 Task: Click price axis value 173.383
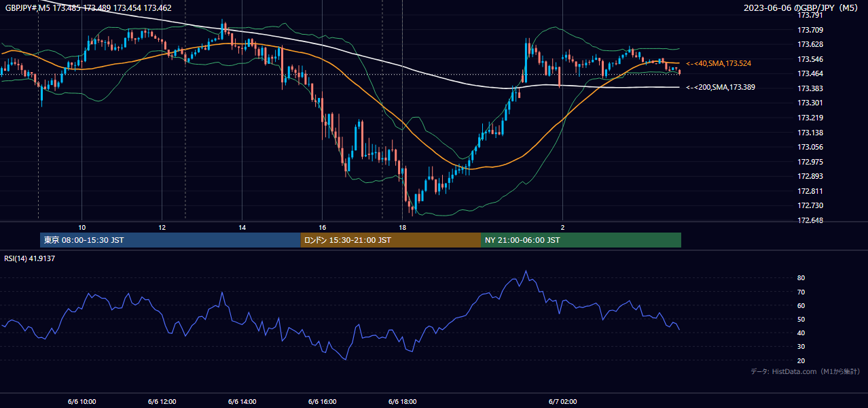tap(810, 88)
